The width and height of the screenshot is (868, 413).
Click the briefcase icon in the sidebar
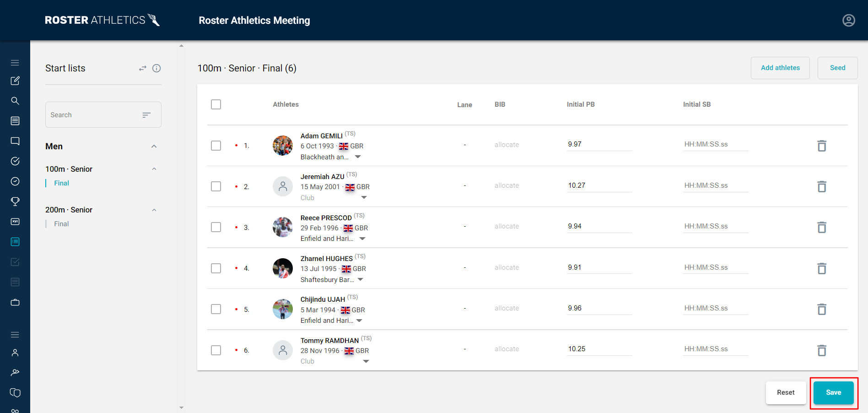[15, 302]
